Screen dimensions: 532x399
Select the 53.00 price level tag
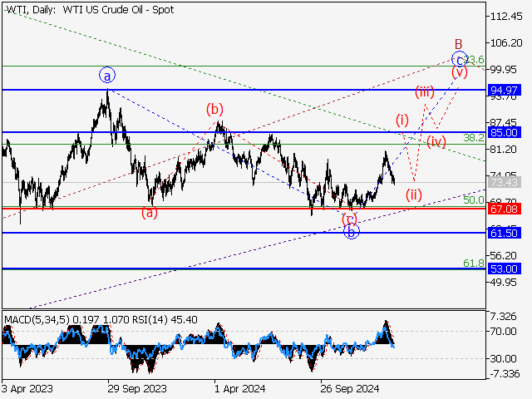[x=505, y=268]
